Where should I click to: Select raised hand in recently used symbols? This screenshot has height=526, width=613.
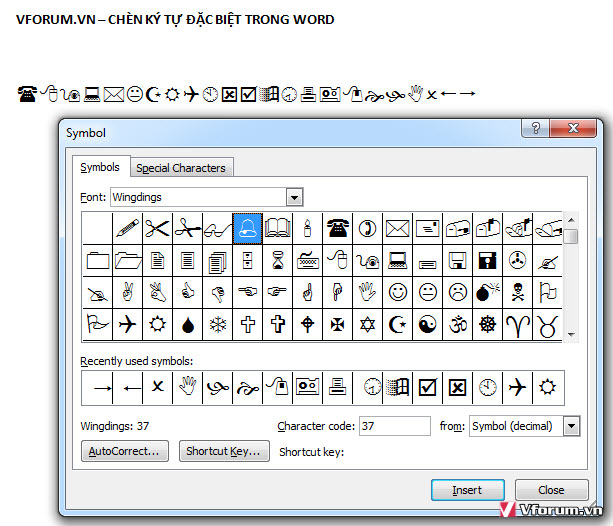tap(188, 388)
